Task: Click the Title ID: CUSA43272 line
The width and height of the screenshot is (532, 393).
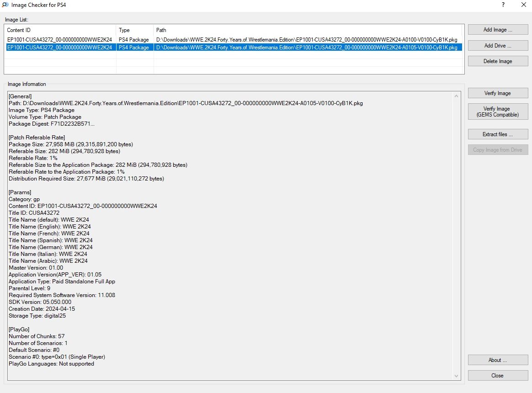Action: [34, 213]
